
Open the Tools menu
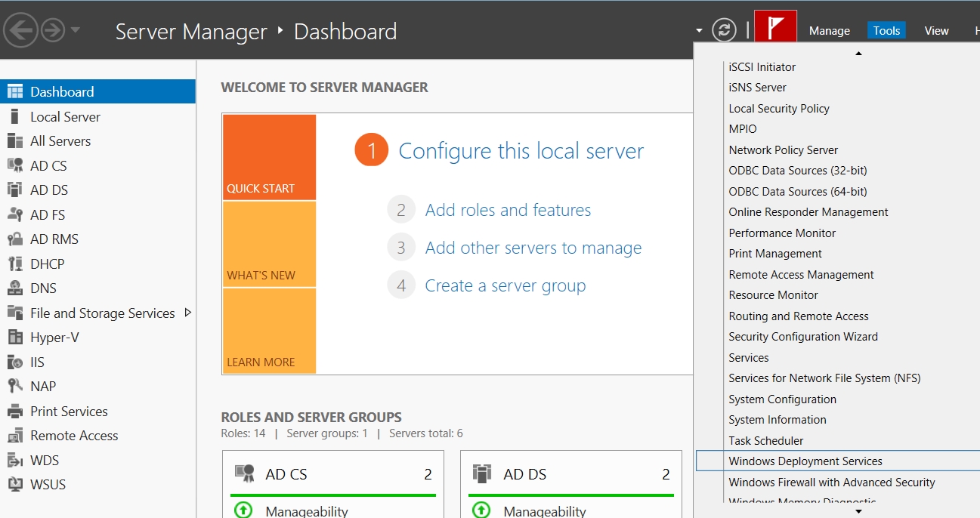click(x=886, y=31)
